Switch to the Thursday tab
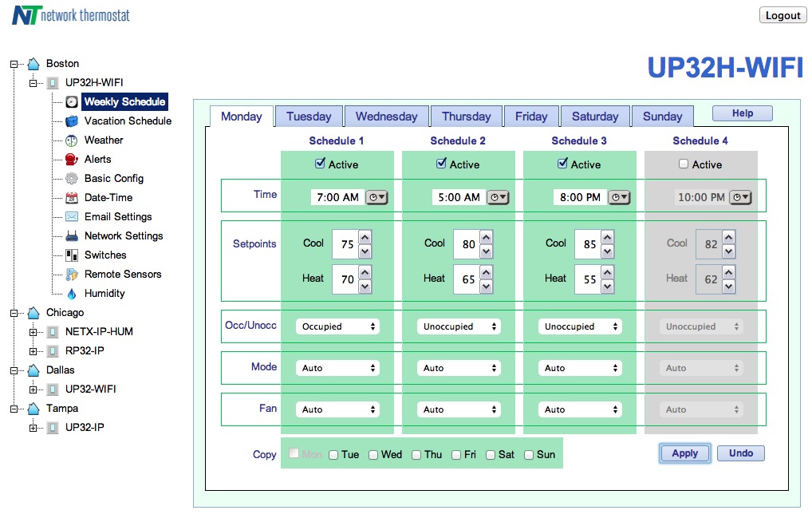The height and width of the screenshot is (518, 812). pyautogui.click(x=467, y=117)
